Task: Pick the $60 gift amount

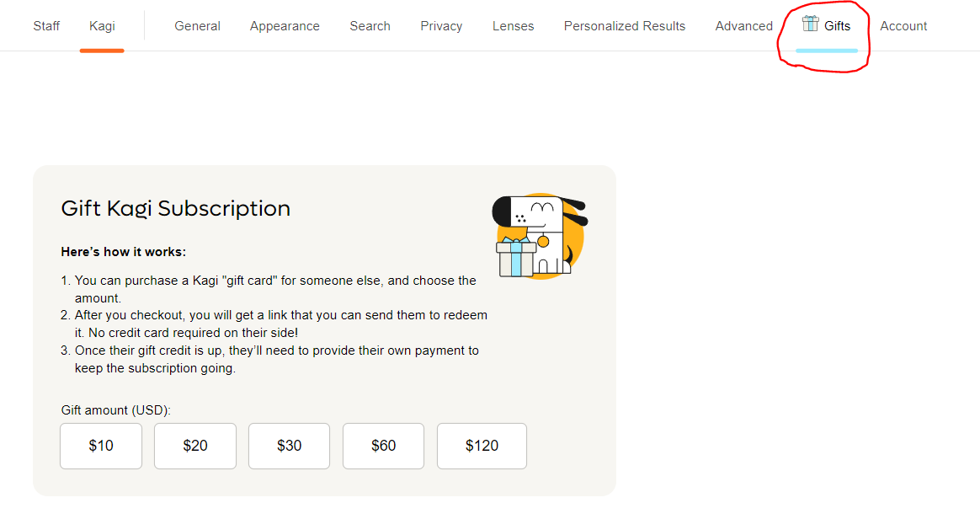Action: point(383,446)
